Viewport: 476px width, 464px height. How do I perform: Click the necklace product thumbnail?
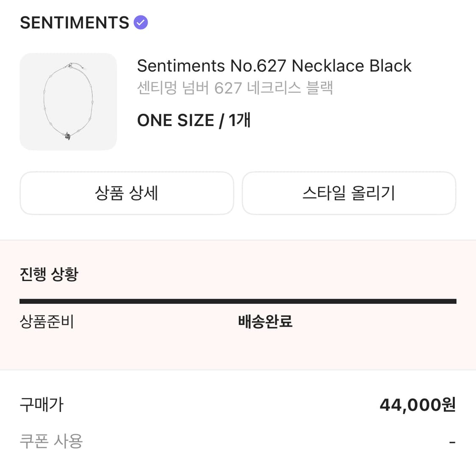[x=68, y=102]
